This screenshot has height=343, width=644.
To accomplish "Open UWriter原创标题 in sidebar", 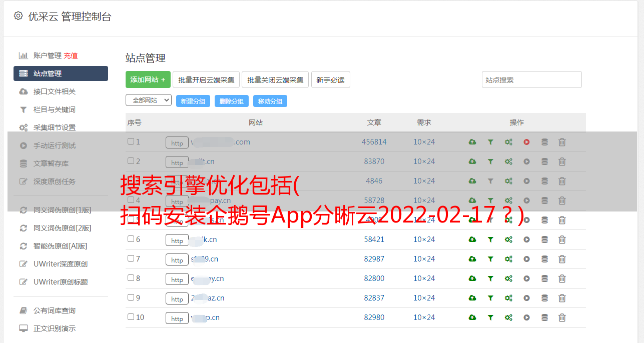I will click(x=61, y=282).
